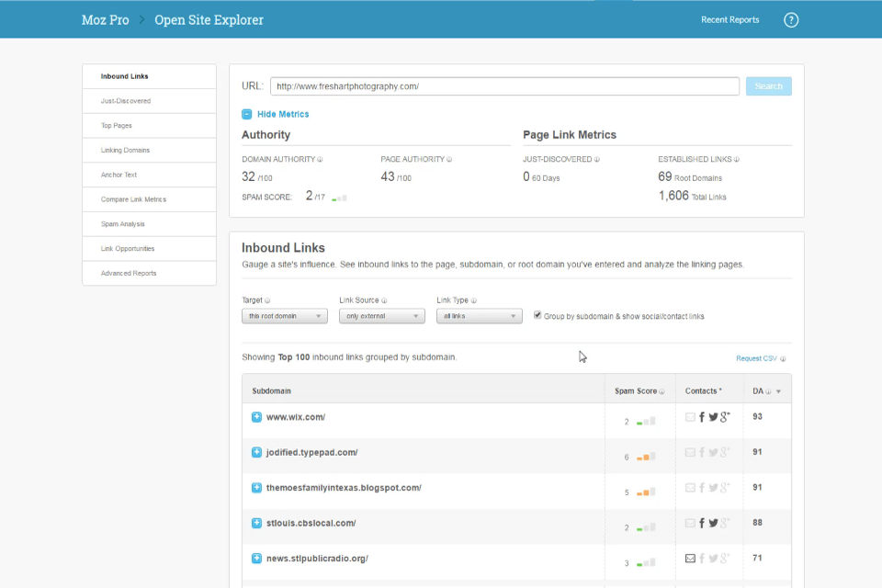Expand the www.wix.com row
The image size is (882, 588).
pos(256,417)
